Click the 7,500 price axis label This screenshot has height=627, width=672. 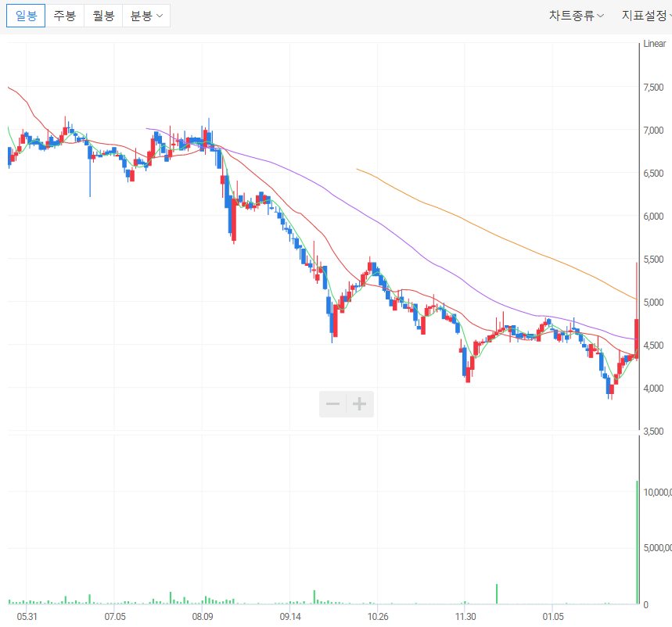click(x=653, y=88)
